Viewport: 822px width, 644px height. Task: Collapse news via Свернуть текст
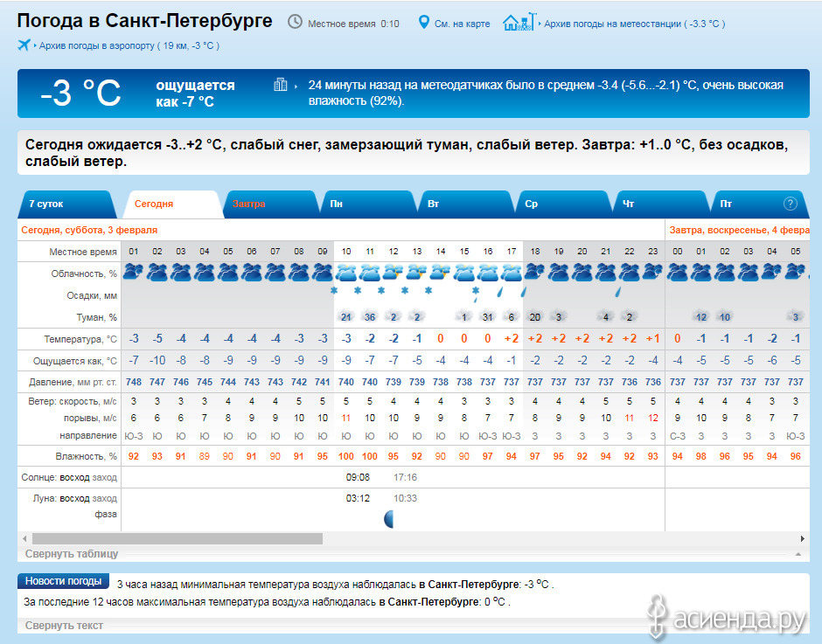tap(64, 625)
